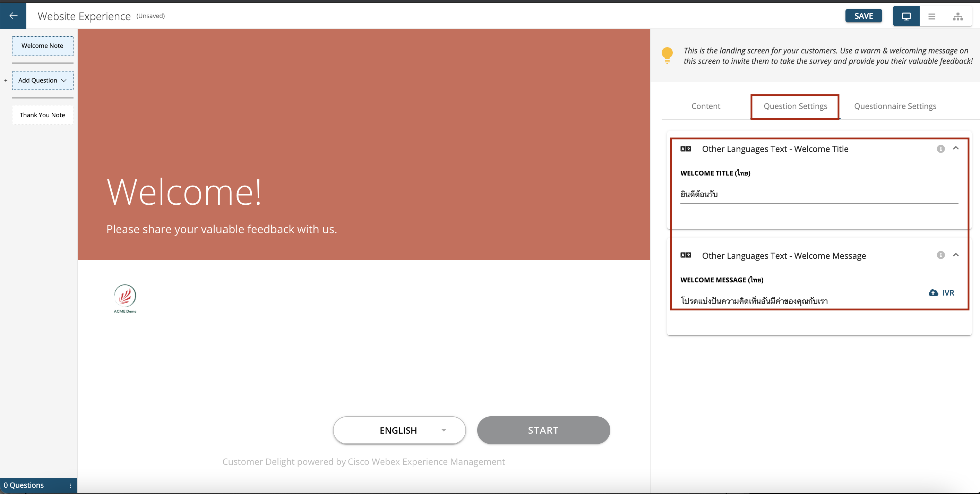Screen dimensions: 980x494
Task: Collapse the Welcome Message settings panel
Action: pos(956,255)
